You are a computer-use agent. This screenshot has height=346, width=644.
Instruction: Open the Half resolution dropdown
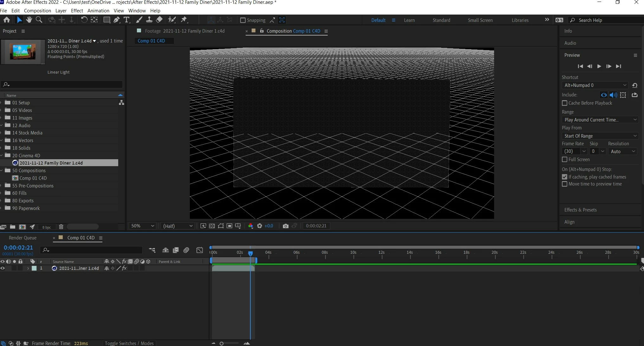(x=177, y=226)
